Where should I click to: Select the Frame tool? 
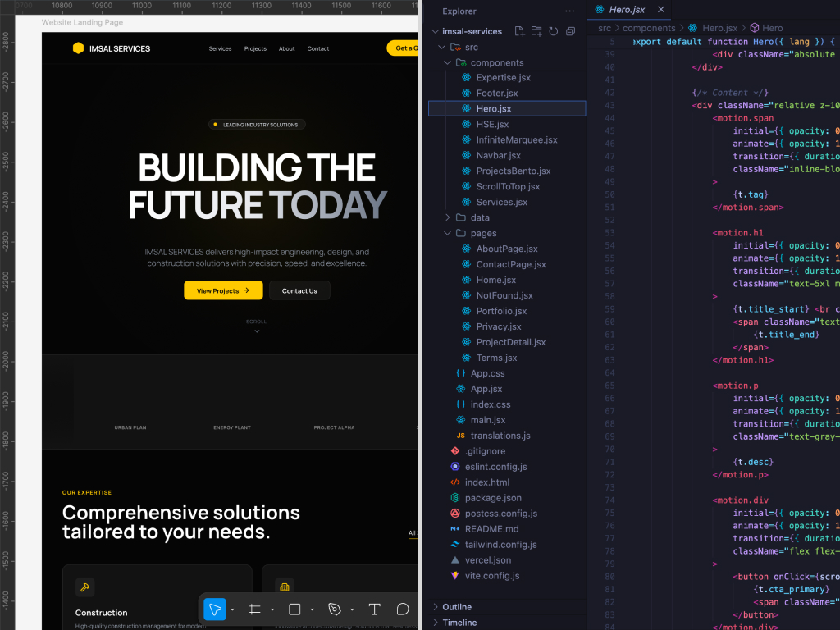[x=255, y=609]
